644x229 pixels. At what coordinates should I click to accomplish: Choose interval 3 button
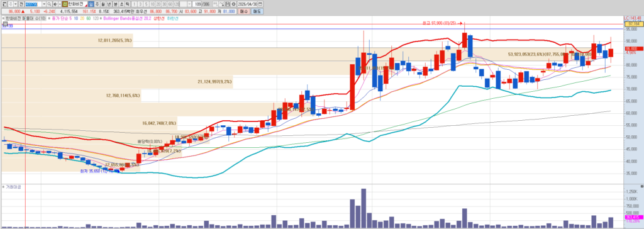140,4
